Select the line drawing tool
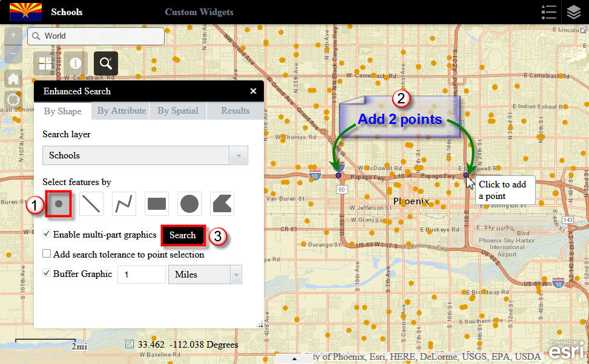The height and width of the screenshot is (364, 589). click(x=91, y=204)
